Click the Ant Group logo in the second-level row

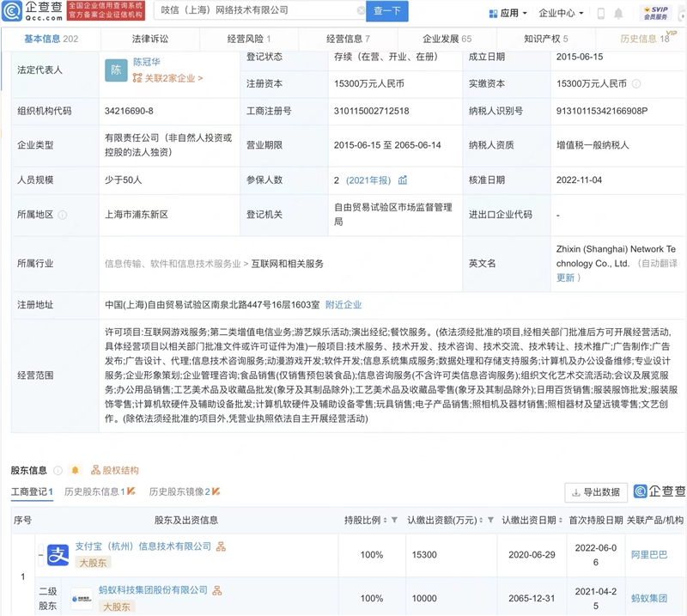pos(82,599)
